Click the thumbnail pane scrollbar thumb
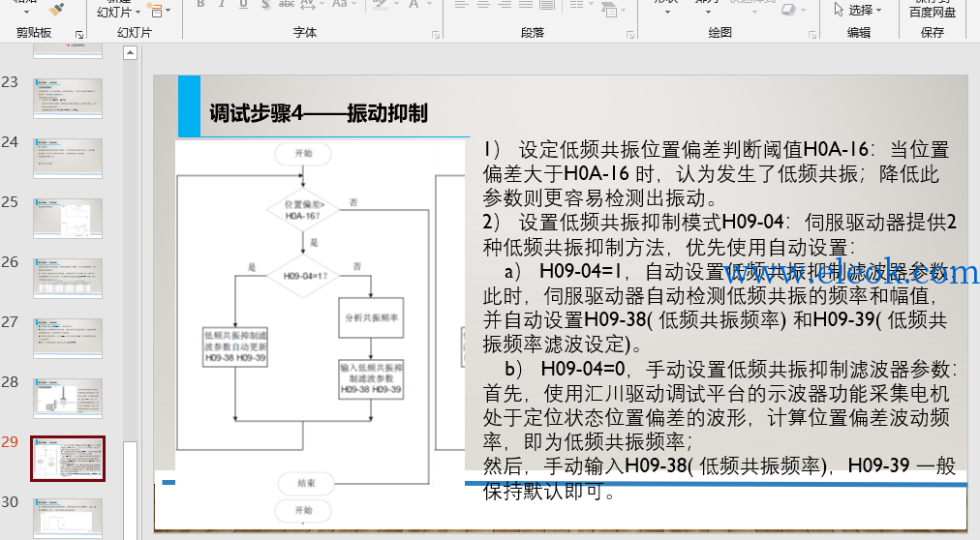This screenshot has height=540, width=980. click(130, 490)
